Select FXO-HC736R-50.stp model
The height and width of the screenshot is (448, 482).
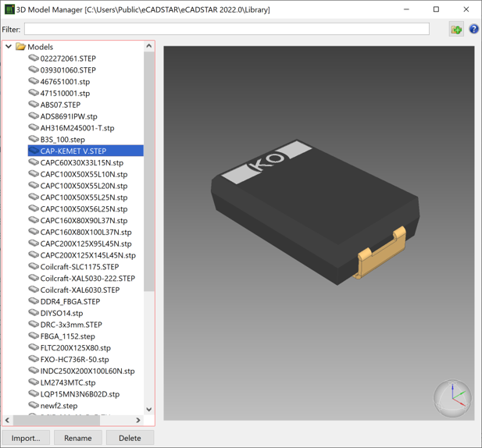point(74,359)
